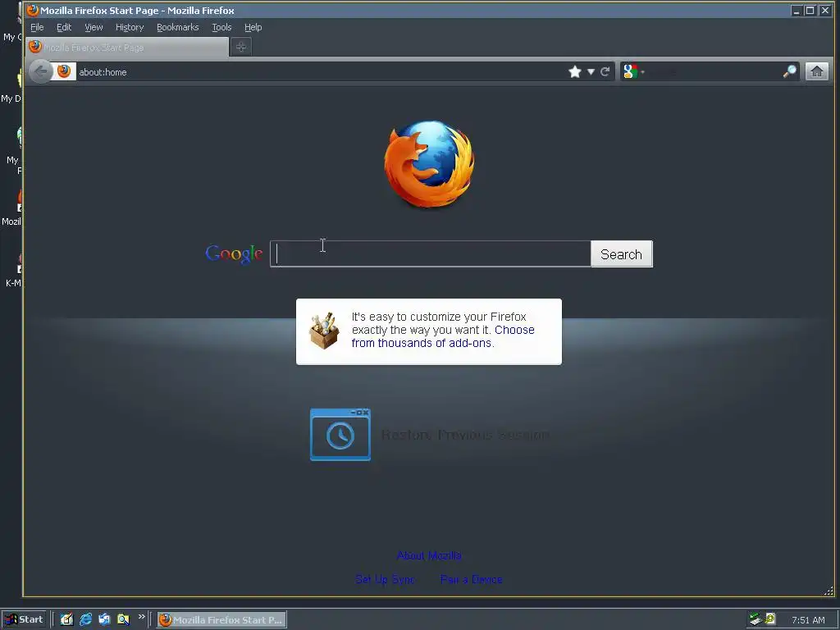Click the first quick launch icon
This screenshot has width=840, height=630.
66,619
